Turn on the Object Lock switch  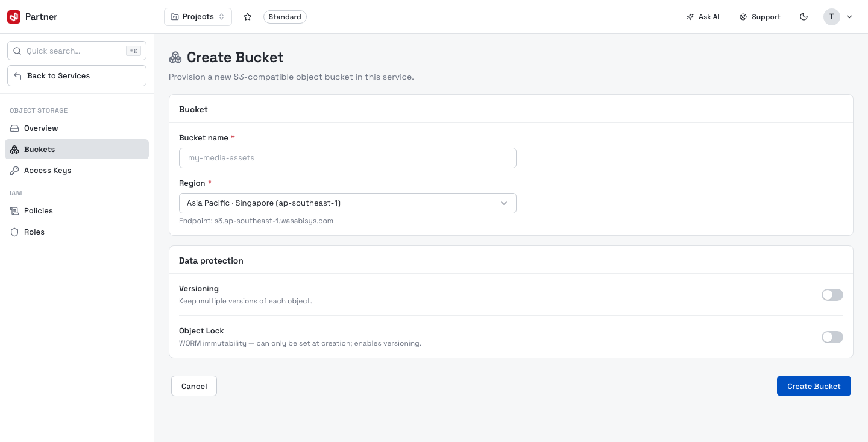(832, 337)
